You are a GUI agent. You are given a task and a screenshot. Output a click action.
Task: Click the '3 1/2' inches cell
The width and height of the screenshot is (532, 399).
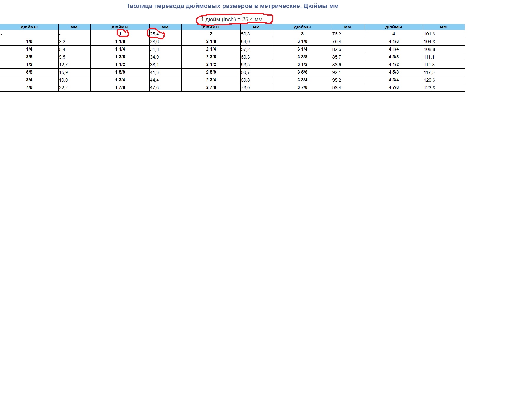point(302,64)
